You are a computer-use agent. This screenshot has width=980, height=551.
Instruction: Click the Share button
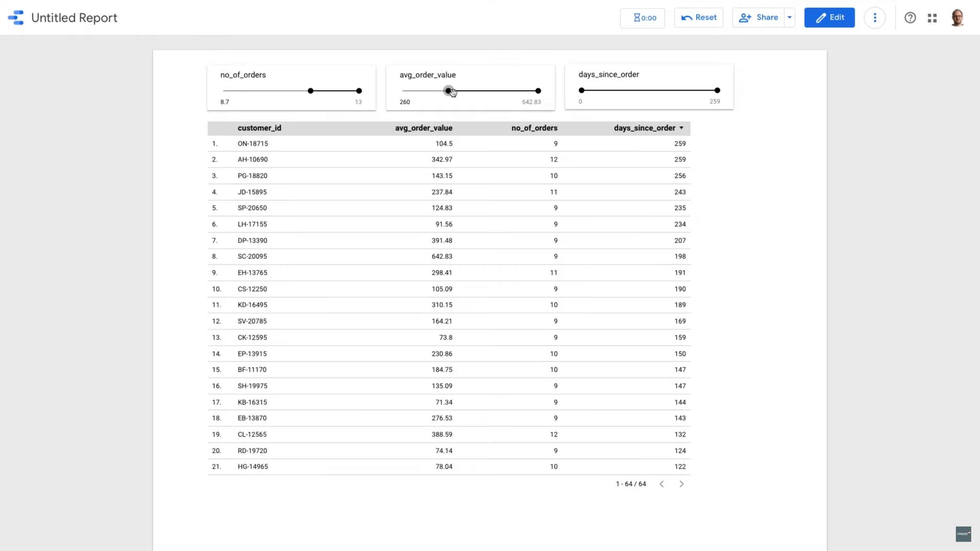point(758,18)
